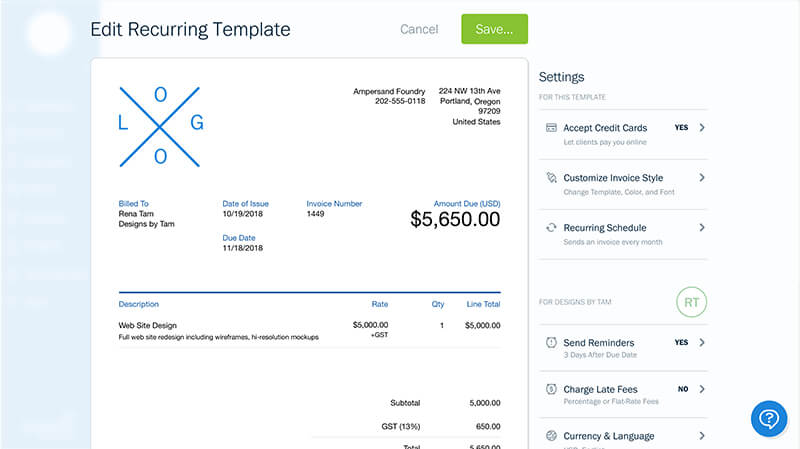Open Recurring Schedule setting
Viewport: 800px width, 449px height.
623,234
